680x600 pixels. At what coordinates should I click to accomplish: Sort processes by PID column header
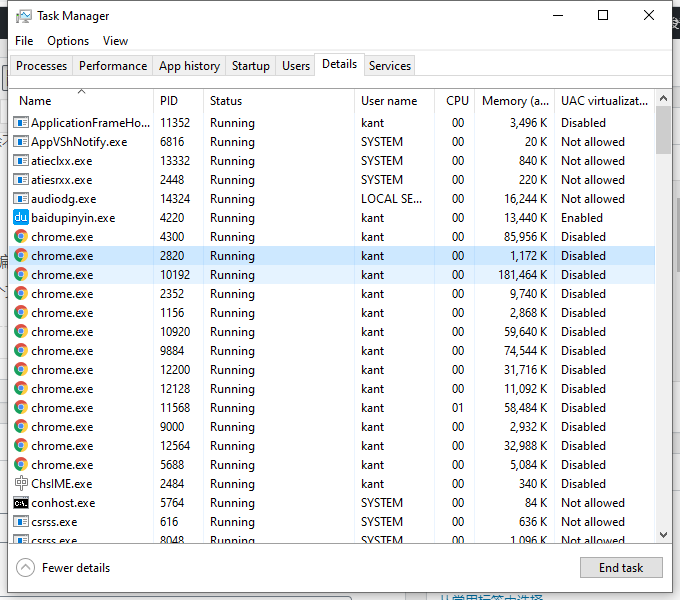pyautogui.click(x=178, y=101)
